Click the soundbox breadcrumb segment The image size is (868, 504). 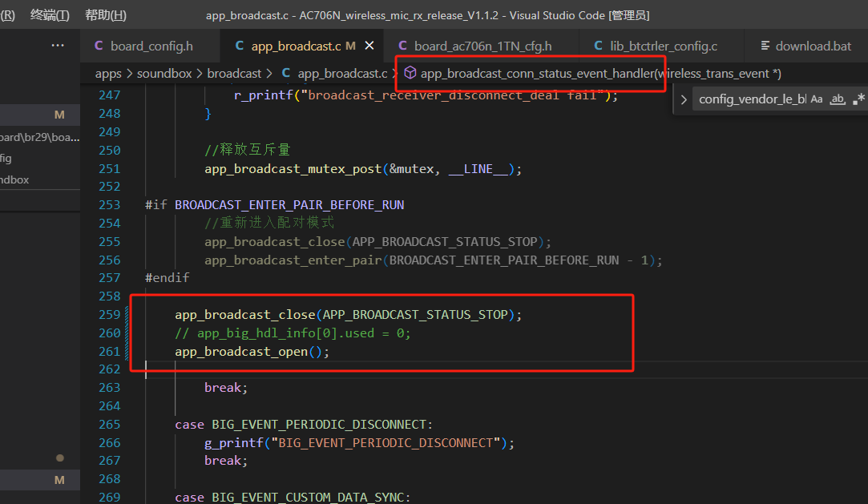(164, 74)
